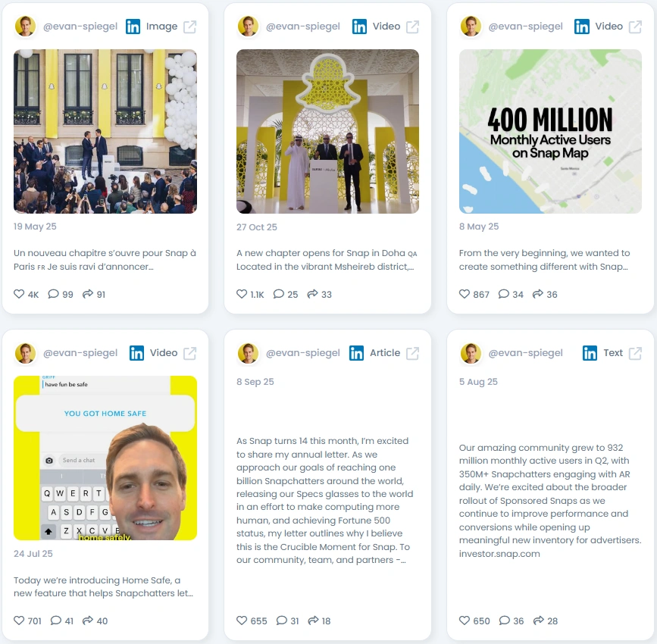The width and height of the screenshot is (657, 644).
Task: Open external link on Home Safe video card
Action: pyautogui.click(x=189, y=353)
